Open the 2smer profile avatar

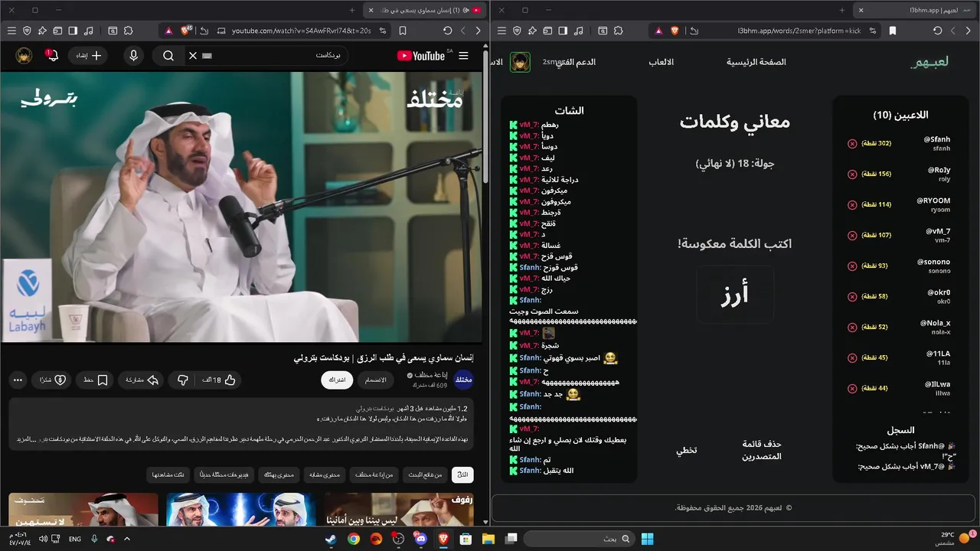[521, 62]
